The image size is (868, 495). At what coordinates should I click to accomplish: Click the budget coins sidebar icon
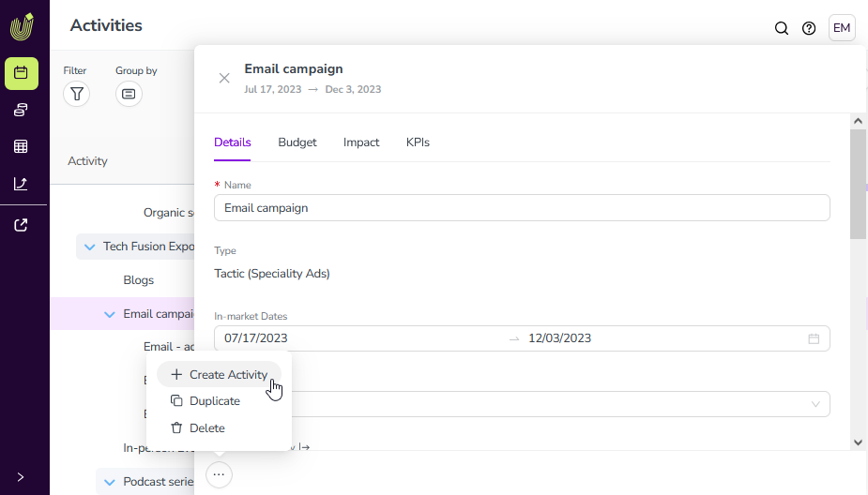tap(21, 110)
